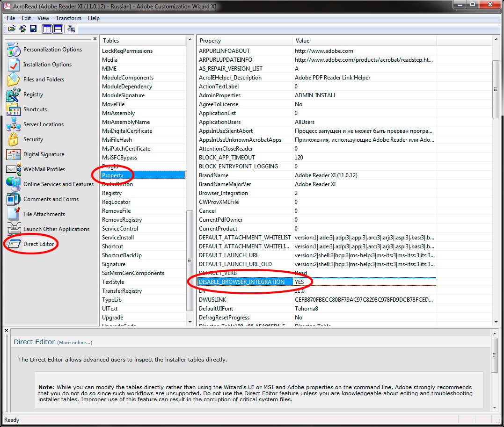Screen dimensions: 504x427
Task: Click the help pane scroll-down arrow
Action: 495,408
